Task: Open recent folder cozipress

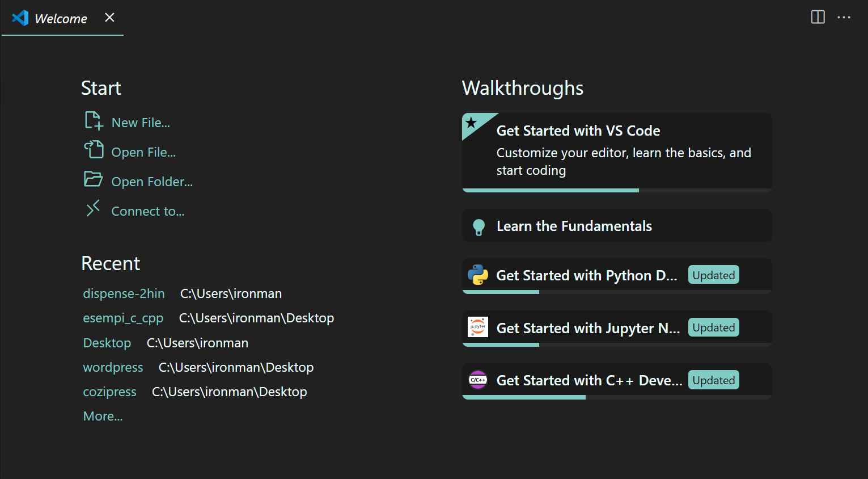Action: pos(109,392)
